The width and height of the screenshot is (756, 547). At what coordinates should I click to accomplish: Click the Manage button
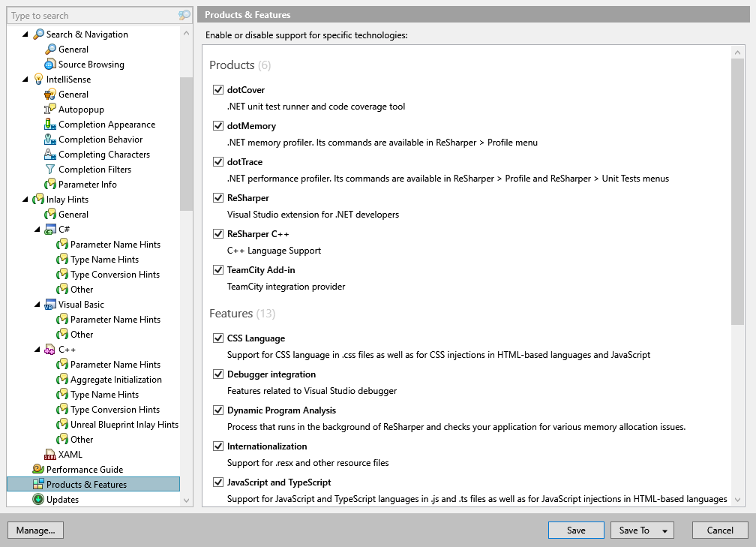(x=35, y=530)
